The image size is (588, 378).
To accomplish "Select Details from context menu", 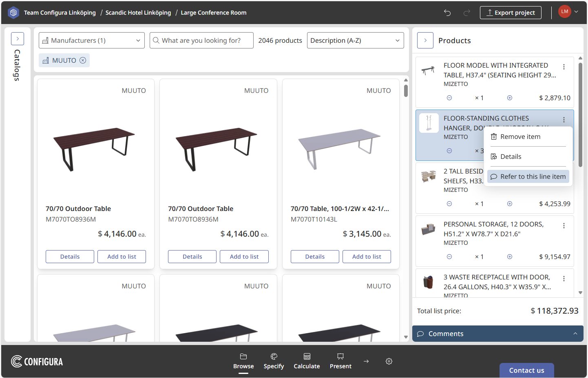I will click(528, 156).
